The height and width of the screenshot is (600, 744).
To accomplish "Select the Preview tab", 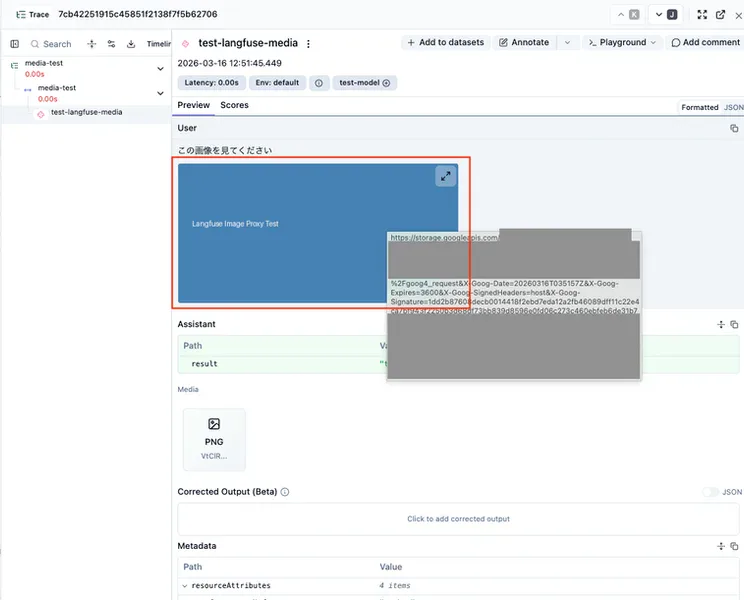I will pos(194,105).
